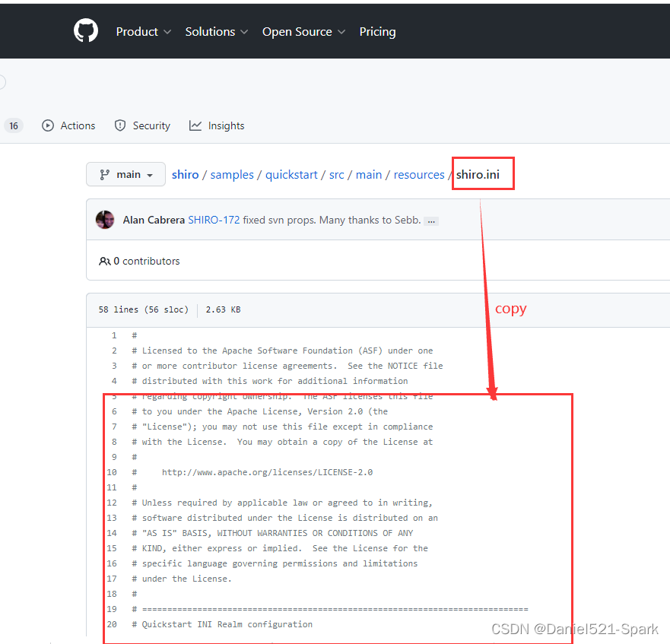Open the main folder breadcrumb

369,175
